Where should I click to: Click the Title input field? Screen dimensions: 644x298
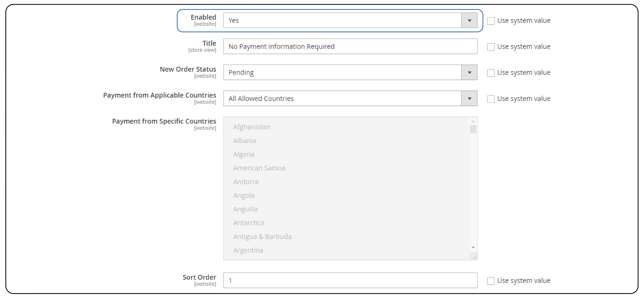pos(350,46)
